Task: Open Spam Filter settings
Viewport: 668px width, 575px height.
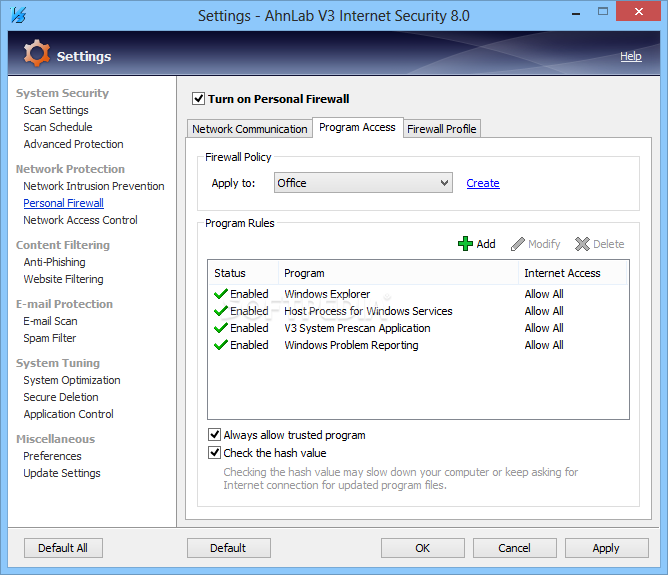Action: coord(49,338)
